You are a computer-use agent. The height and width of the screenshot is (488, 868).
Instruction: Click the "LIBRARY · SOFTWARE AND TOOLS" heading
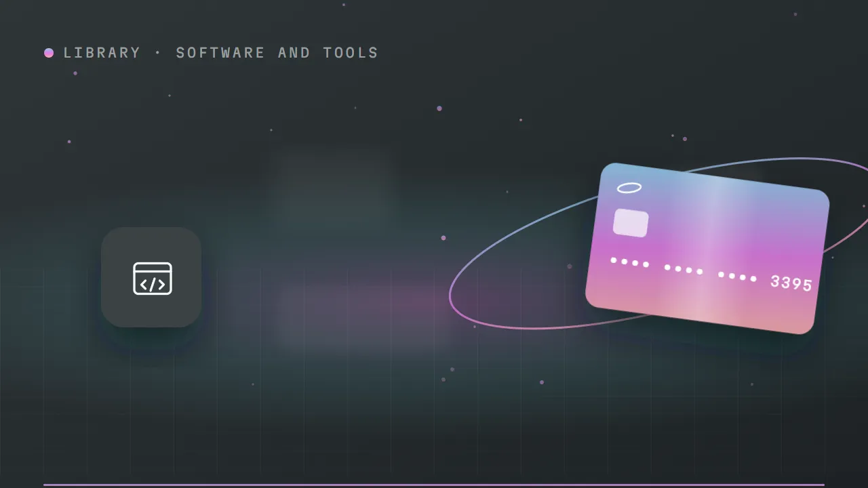(220, 53)
